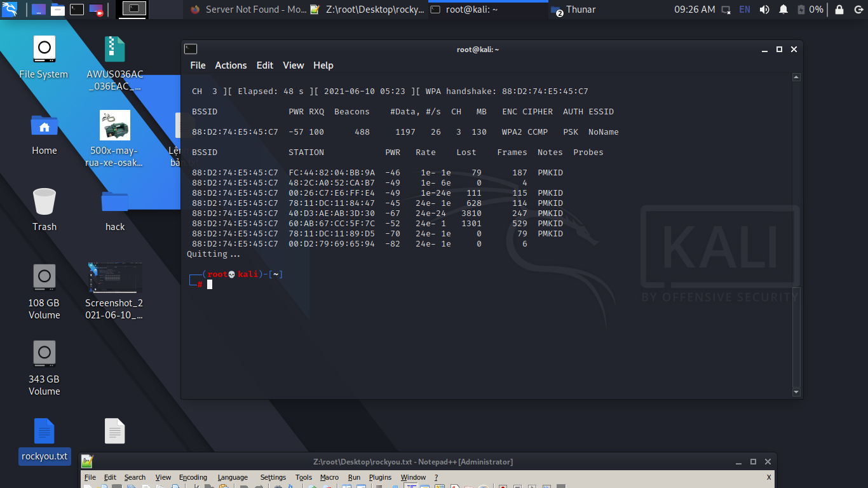Viewport: 868px width, 488px height.
Task: Click the log out panel icon
Action: 857,10
